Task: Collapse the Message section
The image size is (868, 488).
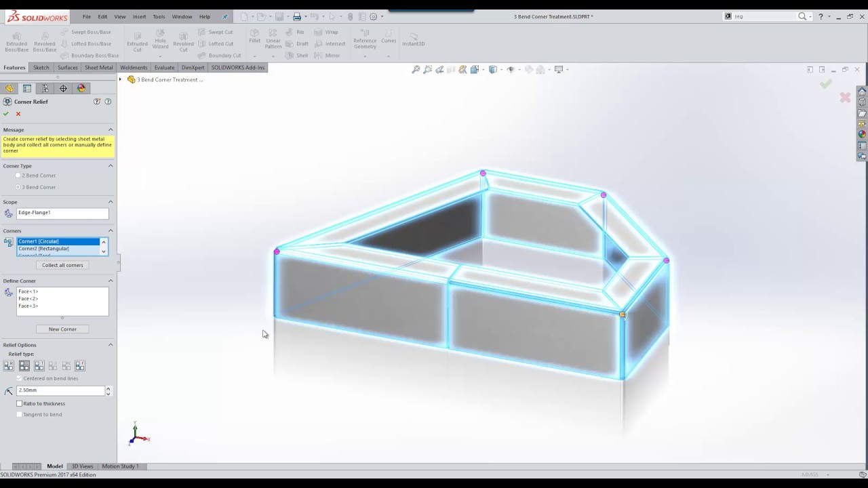Action: 111,129
